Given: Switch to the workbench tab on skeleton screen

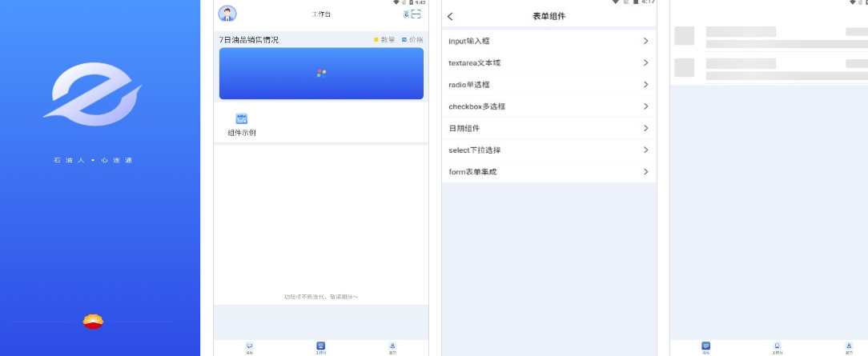Looking at the screenshot, I should coord(778,346).
